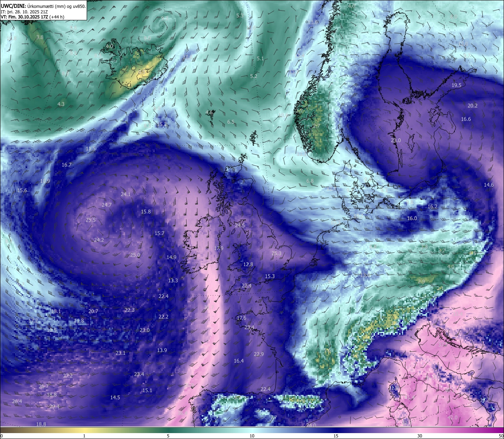Click the 13.9 value label
The width and height of the screenshot is (504, 439).
162,350
